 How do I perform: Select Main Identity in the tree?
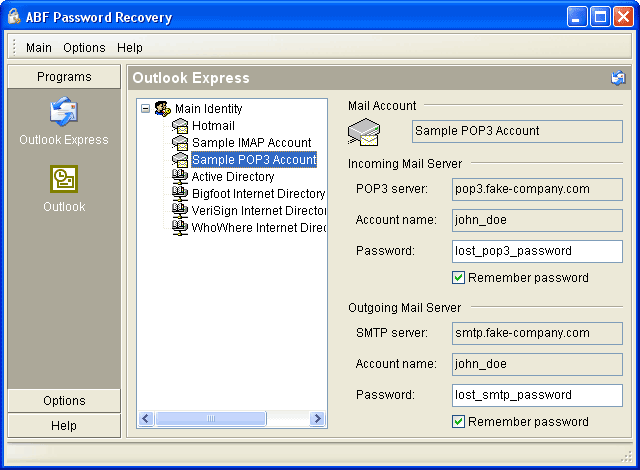pyautogui.click(x=209, y=109)
